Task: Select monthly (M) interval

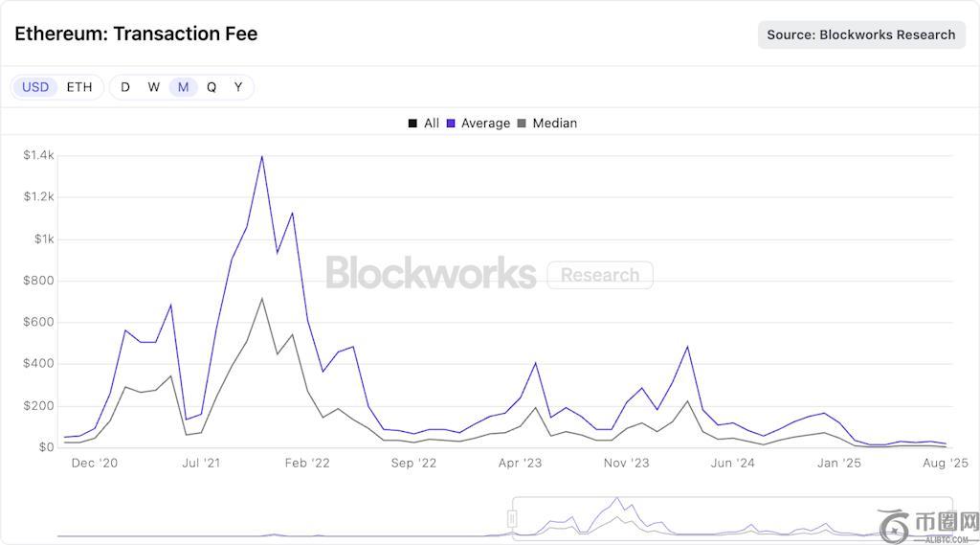Action: tap(183, 87)
